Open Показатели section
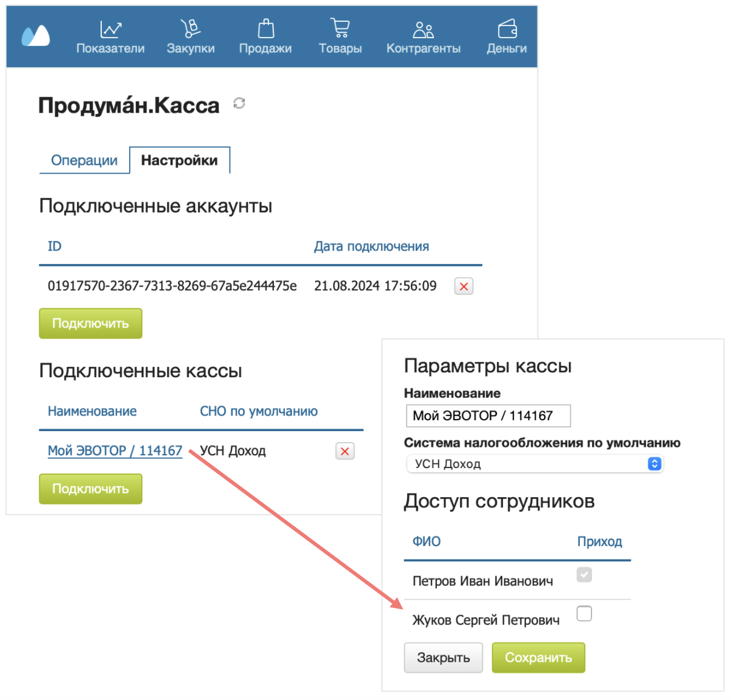This screenshot has height=700, width=732. click(110, 38)
